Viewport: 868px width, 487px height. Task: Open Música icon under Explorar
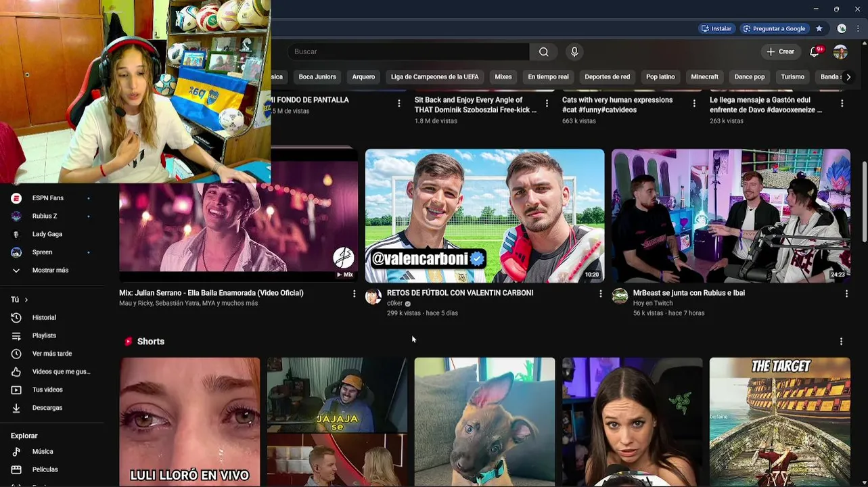(16, 452)
